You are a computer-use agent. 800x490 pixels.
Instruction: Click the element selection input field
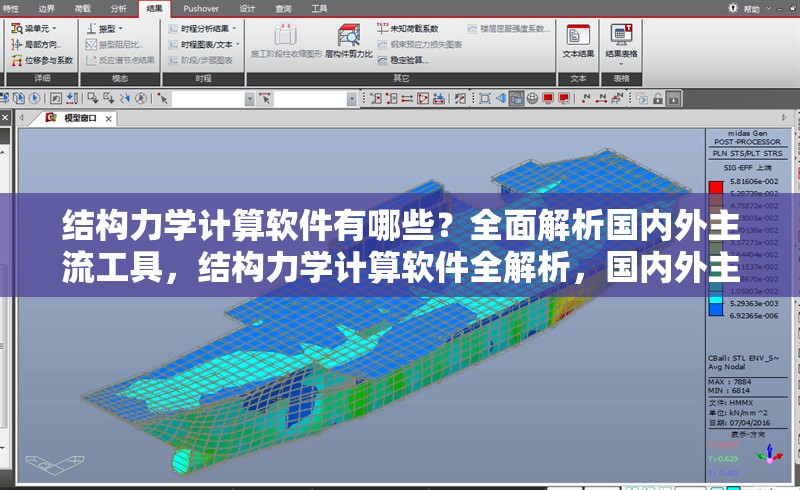click(x=310, y=99)
